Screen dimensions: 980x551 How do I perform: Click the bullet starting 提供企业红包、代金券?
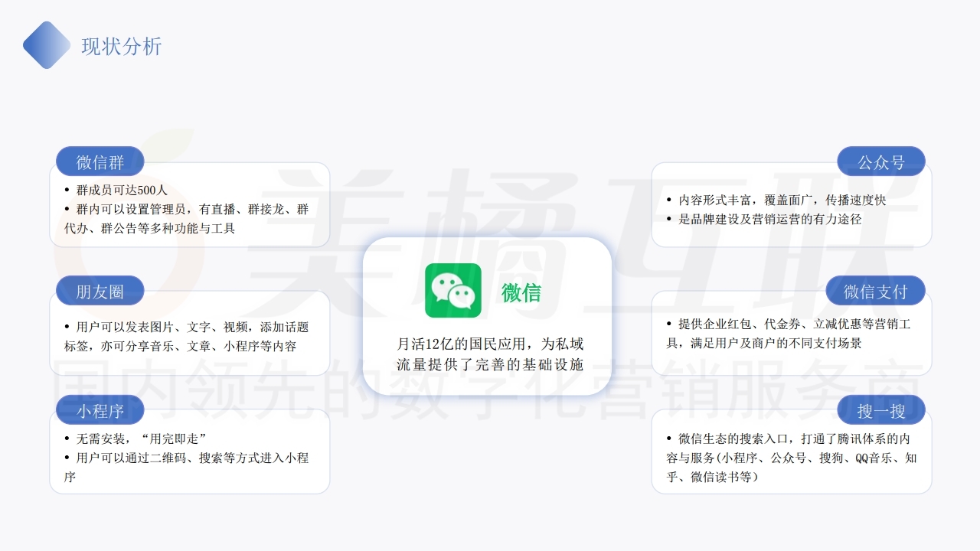(789, 334)
